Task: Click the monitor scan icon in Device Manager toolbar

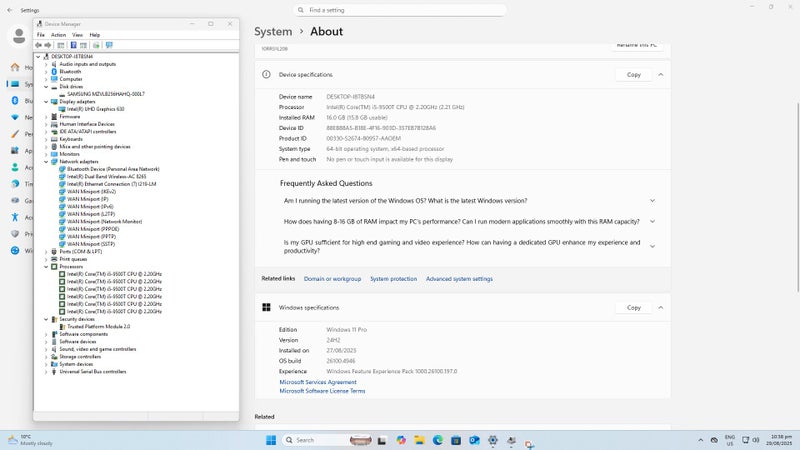Action: pyautogui.click(x=109, y=45)
